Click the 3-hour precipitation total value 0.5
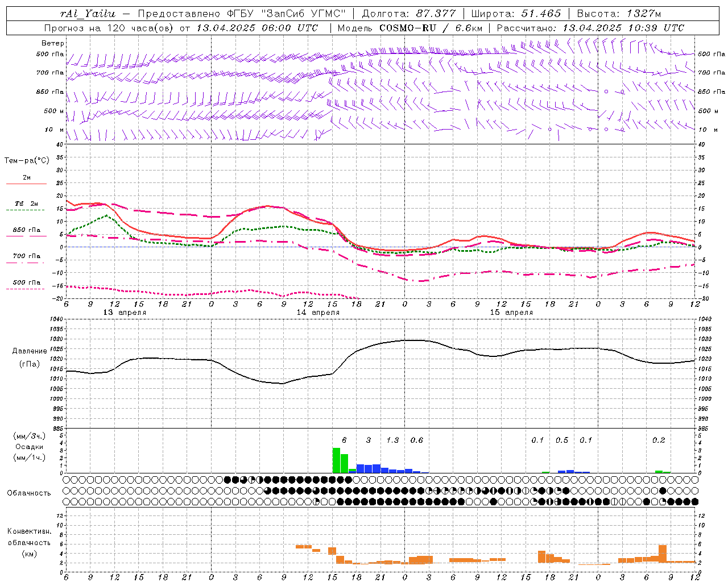Image resolution: width=728 pixels, height=582 pixels. tap(562, 440)
